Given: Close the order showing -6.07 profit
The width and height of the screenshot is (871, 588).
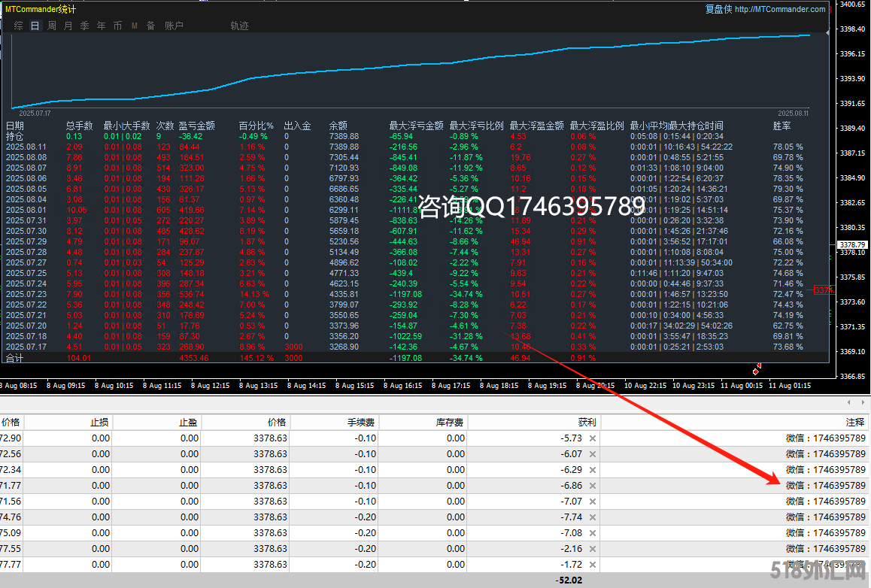Looking at the screenshot, I should pyautogui.click(x=593, y=454).
